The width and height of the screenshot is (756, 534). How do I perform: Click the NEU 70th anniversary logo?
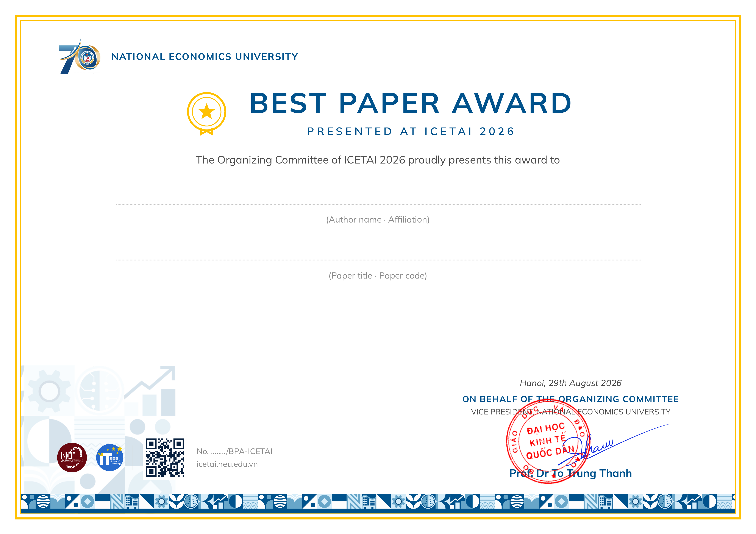coord(79,57)
